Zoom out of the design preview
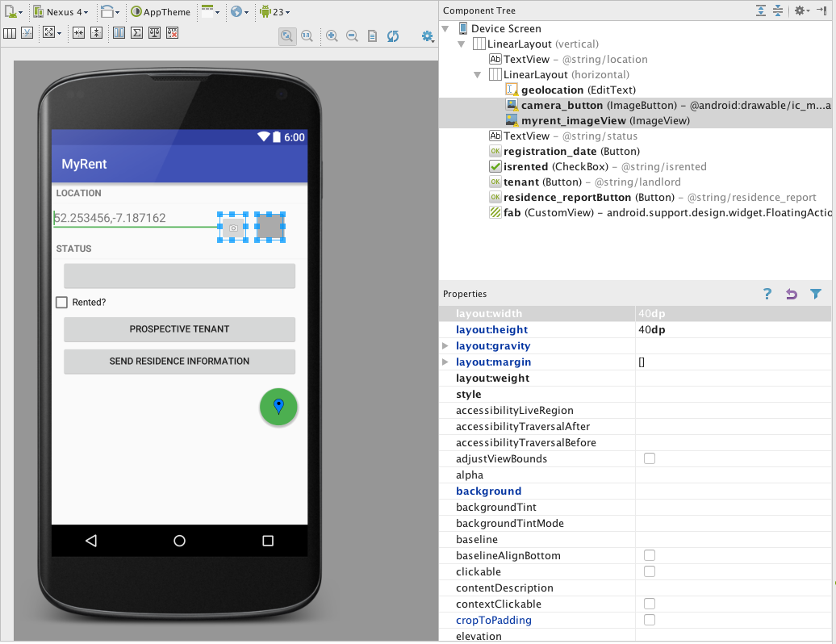Screen dimensions: 836x644 pyautogui.click(x=352, y=36)
